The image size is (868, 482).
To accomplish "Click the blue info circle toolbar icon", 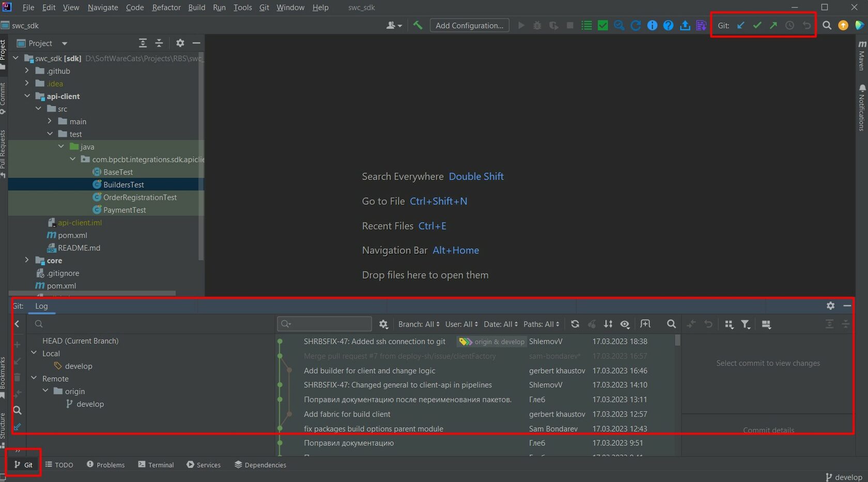I will (652, 25).
